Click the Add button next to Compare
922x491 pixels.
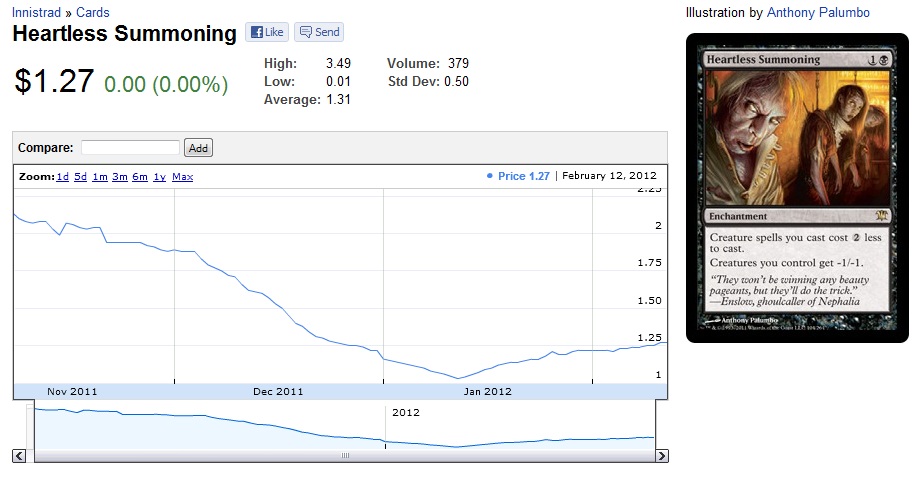click(198, 148)
